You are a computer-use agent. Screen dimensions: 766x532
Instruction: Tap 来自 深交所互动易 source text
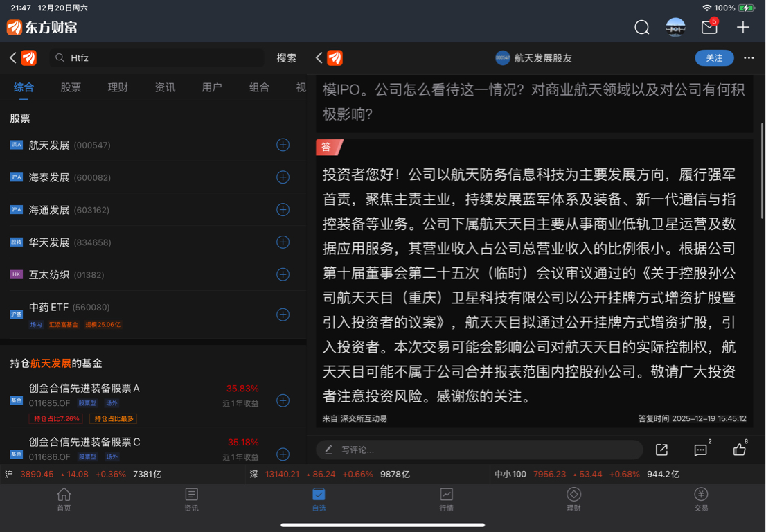coord(355,418)
